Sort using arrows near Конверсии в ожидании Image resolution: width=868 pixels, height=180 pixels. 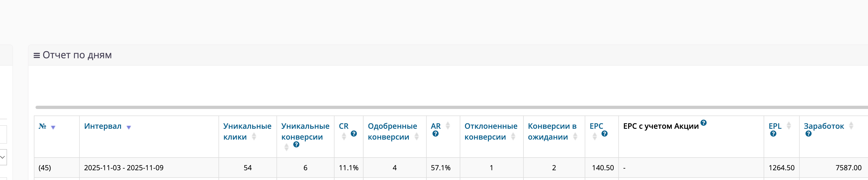tap(575, 137)
